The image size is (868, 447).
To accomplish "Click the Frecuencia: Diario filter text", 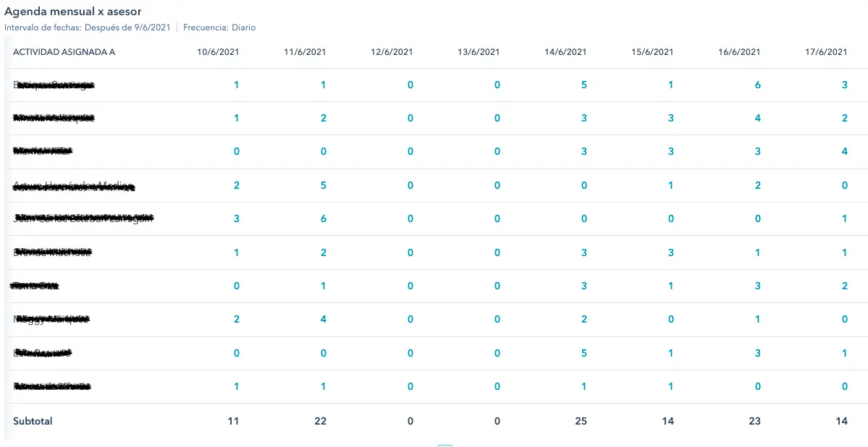I will click(219, 27).
